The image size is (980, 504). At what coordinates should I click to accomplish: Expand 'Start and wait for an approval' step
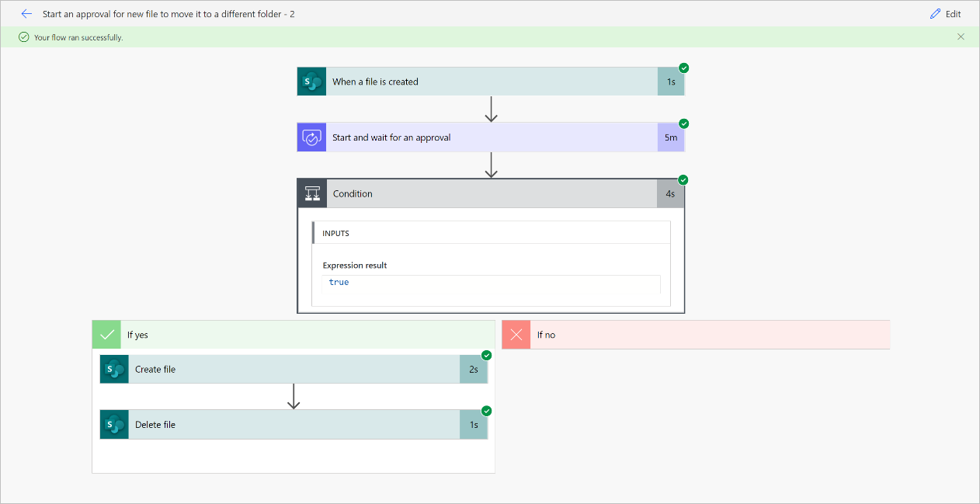(x=491, y=137)
